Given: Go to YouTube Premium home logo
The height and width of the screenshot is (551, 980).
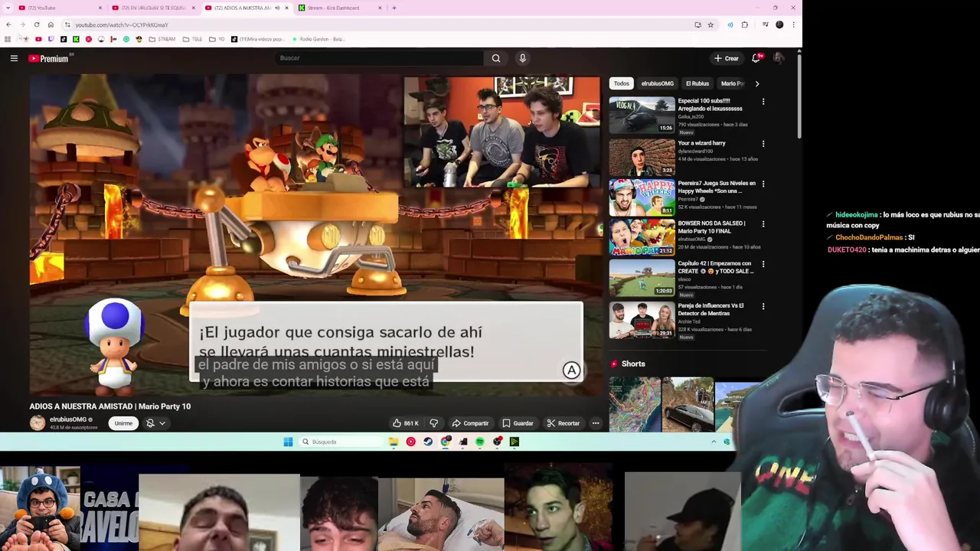Looking at the screenshot, I should (50, 58).
